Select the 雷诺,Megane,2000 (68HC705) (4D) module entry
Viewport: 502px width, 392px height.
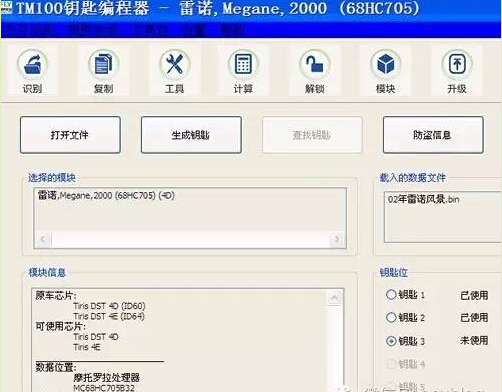coord(106,195)
